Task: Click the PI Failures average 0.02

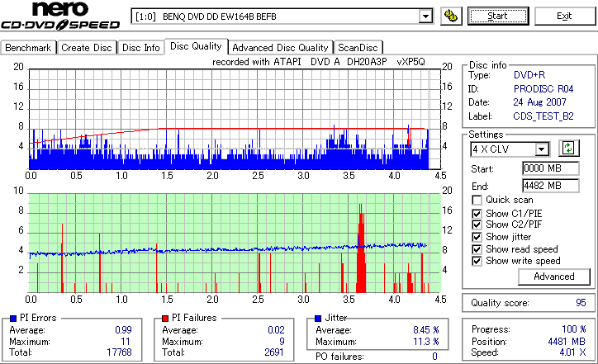Action: click(276, 330)
